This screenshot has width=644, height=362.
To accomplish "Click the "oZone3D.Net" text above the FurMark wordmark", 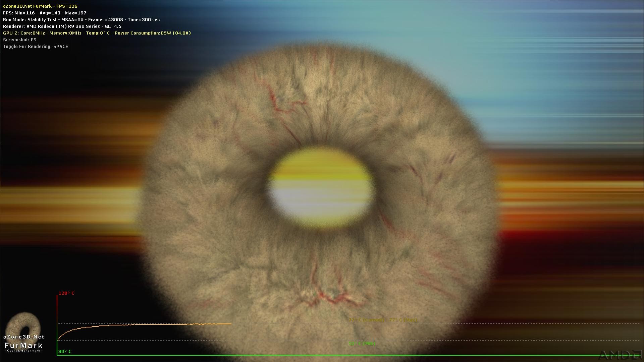I will (23, 337).
